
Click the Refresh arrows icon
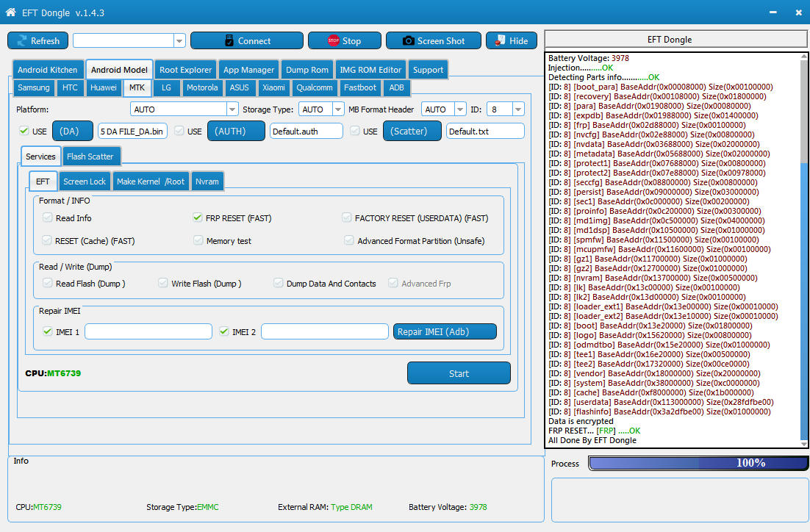22,41
